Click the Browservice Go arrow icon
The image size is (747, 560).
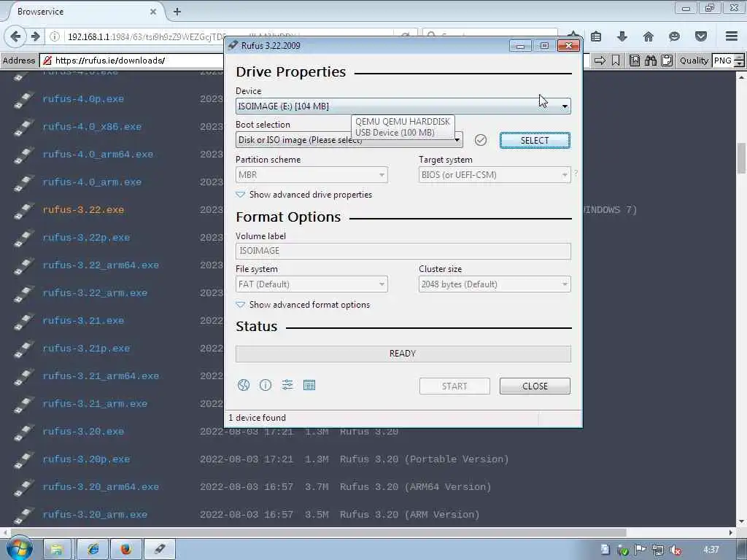[x=600, y=61]
